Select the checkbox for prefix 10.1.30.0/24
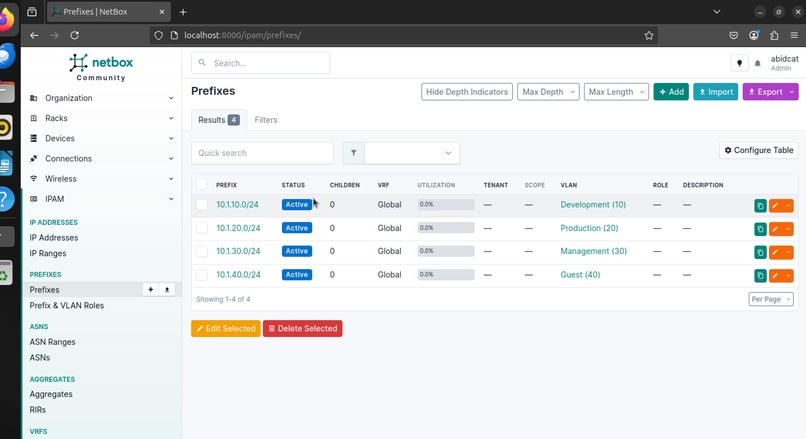The width and height of the screenshot is (806, 439). [202, 251]
